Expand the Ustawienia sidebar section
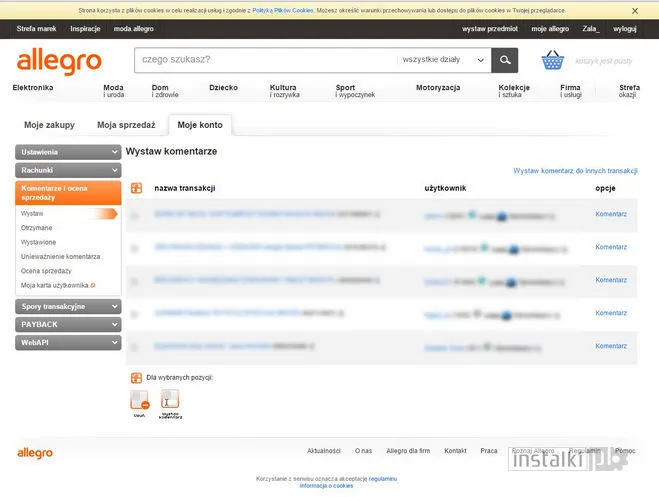The width and height of the screenshot is (659, 497). coord(68,152)
